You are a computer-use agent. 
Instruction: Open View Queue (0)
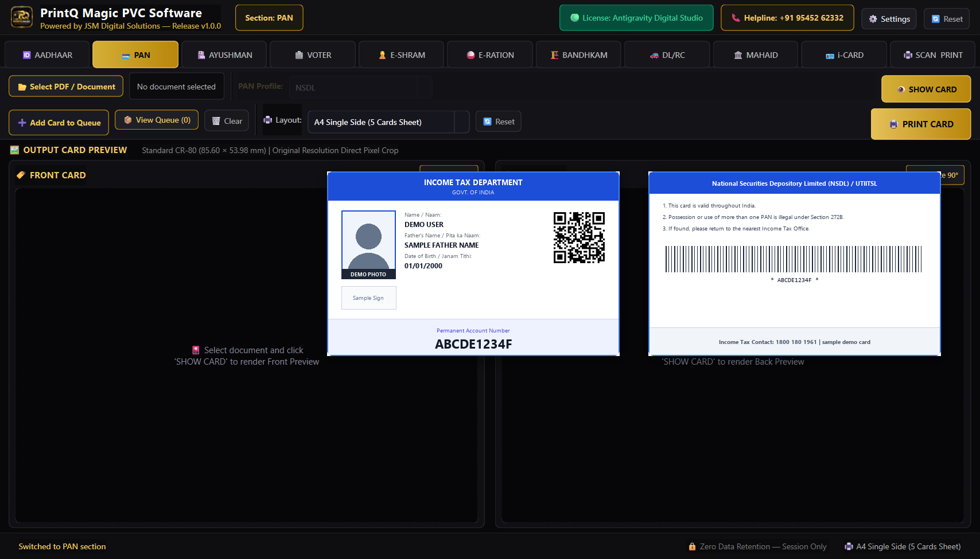(157, 120)
